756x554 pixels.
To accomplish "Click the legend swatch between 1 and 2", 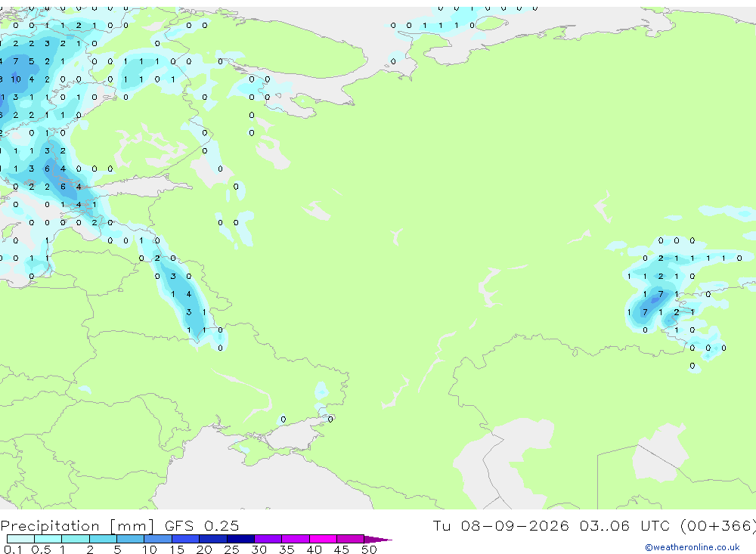I will [x=75, y=539].
